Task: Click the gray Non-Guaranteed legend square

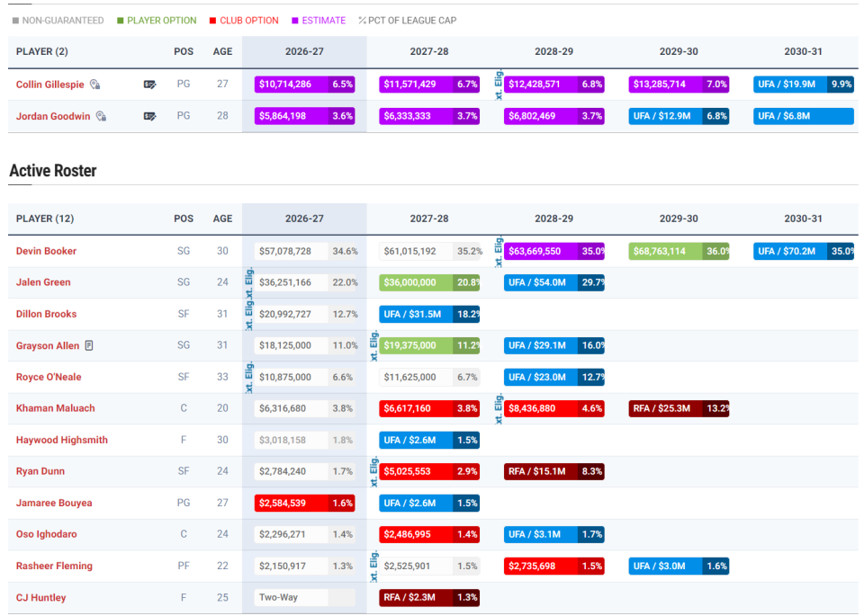Action: tap(15, 21)
